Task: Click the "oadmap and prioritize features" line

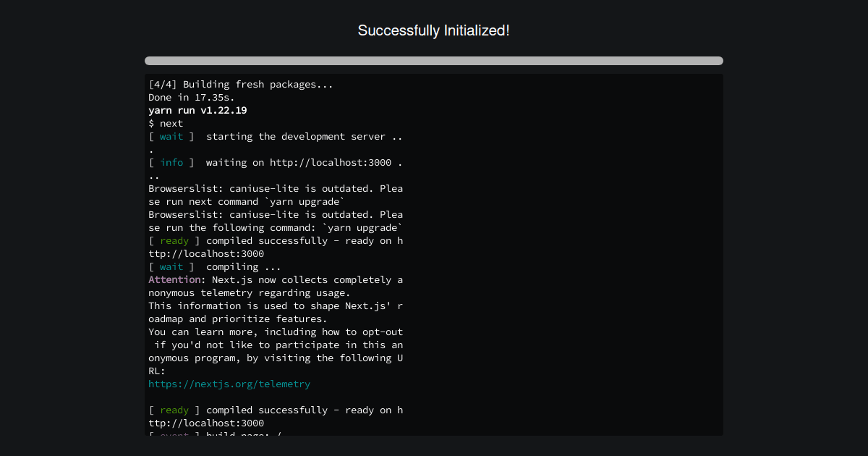Action: tap(238, 319)
